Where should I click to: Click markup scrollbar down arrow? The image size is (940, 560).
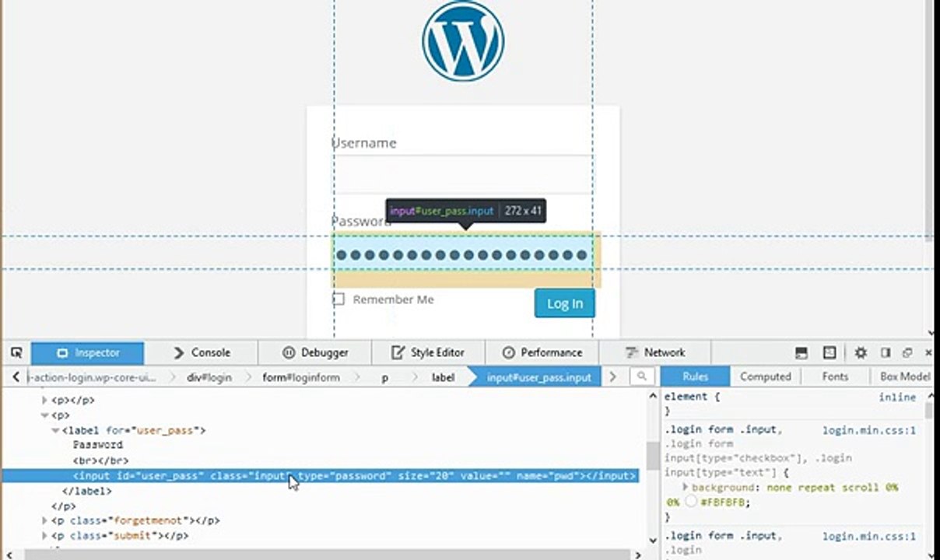652,541
